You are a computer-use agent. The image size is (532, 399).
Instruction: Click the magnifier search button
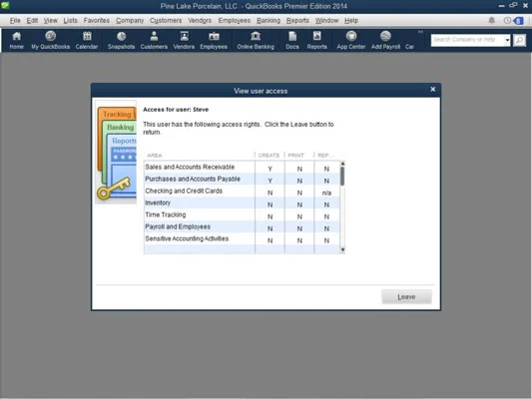click(x=519, y=40)
